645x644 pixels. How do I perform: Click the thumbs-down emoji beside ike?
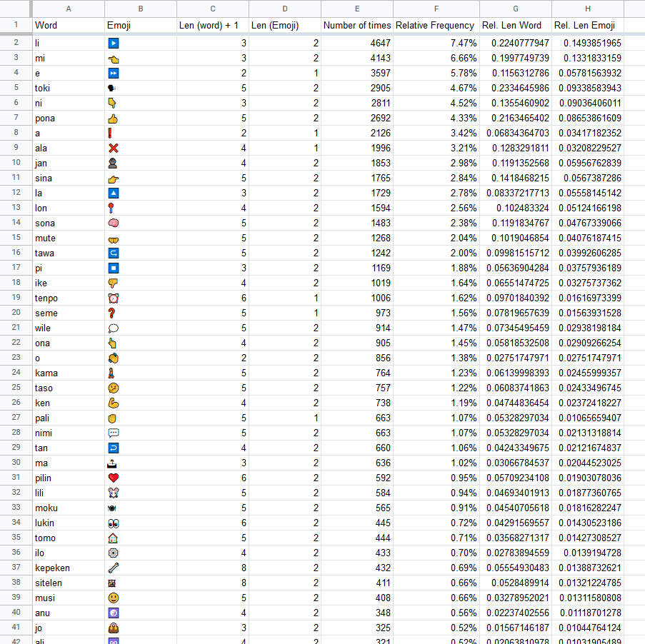coord(113,283)
